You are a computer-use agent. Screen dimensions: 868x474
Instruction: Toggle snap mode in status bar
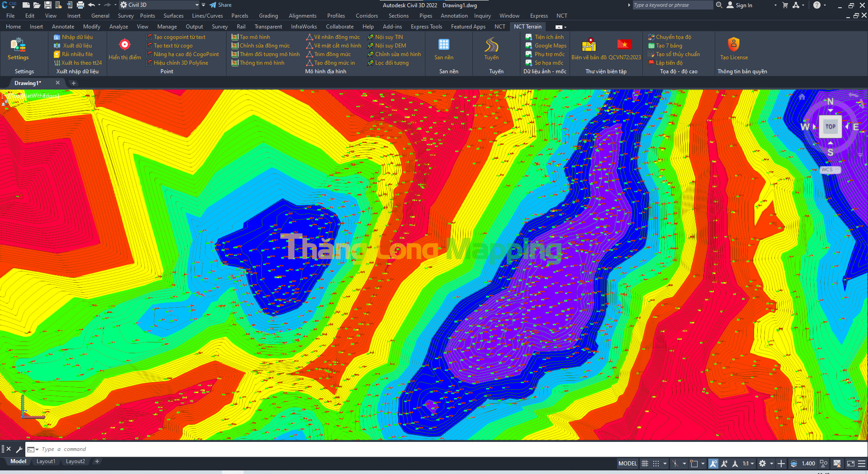point(656,464)
